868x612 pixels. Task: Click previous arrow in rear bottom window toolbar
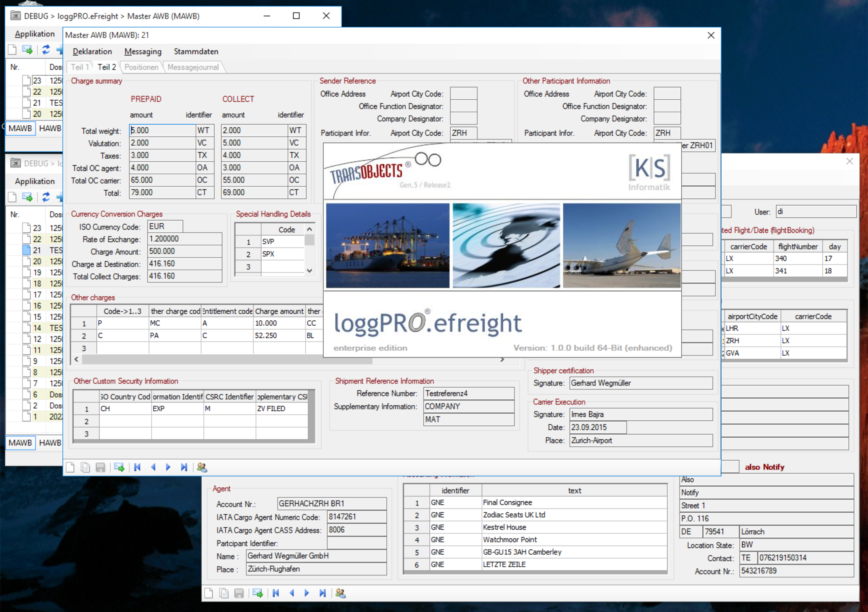291,593
